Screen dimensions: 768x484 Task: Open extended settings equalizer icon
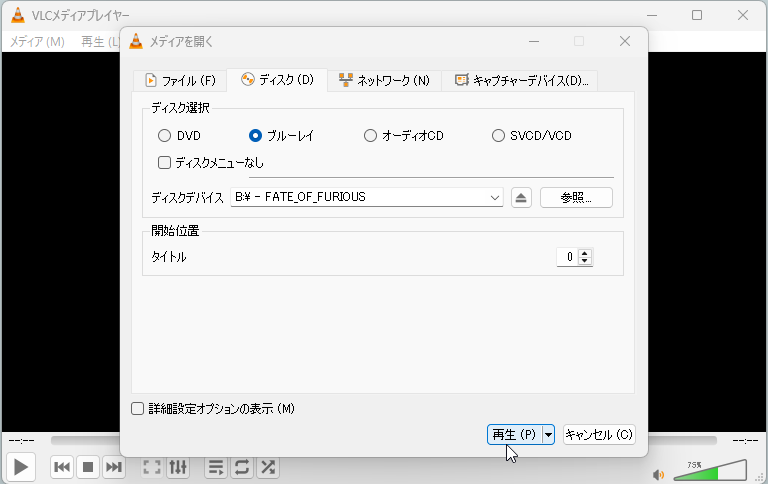point(178,467)
